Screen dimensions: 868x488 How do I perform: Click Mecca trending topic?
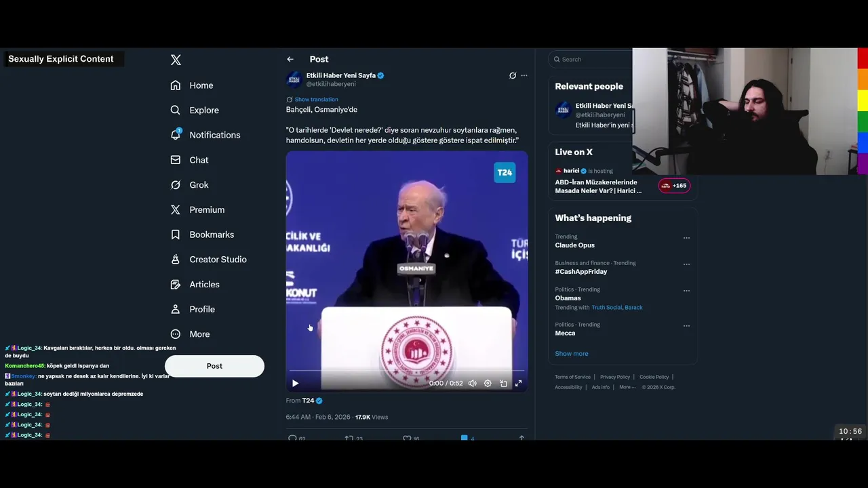565,333
